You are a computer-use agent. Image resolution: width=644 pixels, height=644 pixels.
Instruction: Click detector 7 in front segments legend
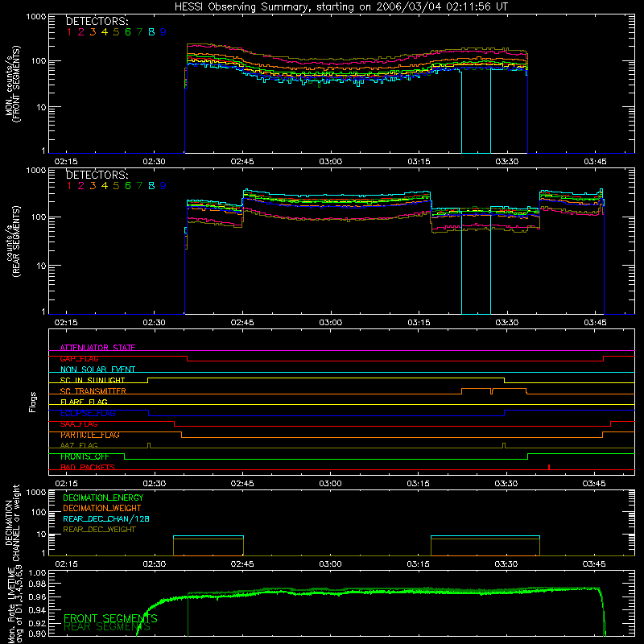click(139, 32)
